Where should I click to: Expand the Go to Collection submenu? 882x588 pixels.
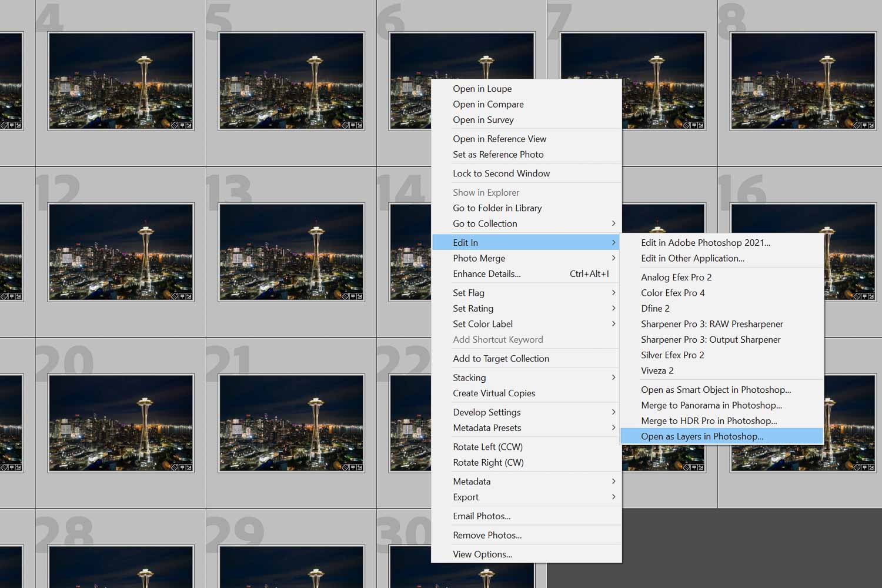point(526,223)
